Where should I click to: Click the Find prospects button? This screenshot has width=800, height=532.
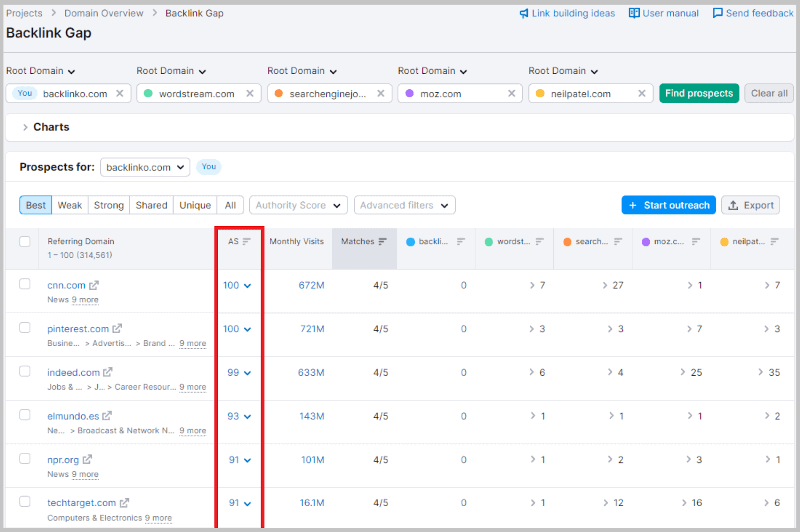699,93
